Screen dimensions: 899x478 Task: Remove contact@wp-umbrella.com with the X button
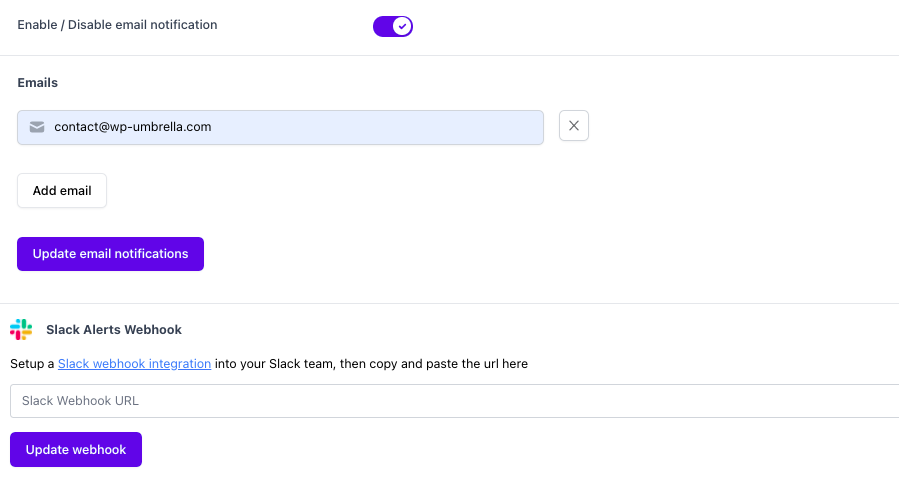coord(574,126)
